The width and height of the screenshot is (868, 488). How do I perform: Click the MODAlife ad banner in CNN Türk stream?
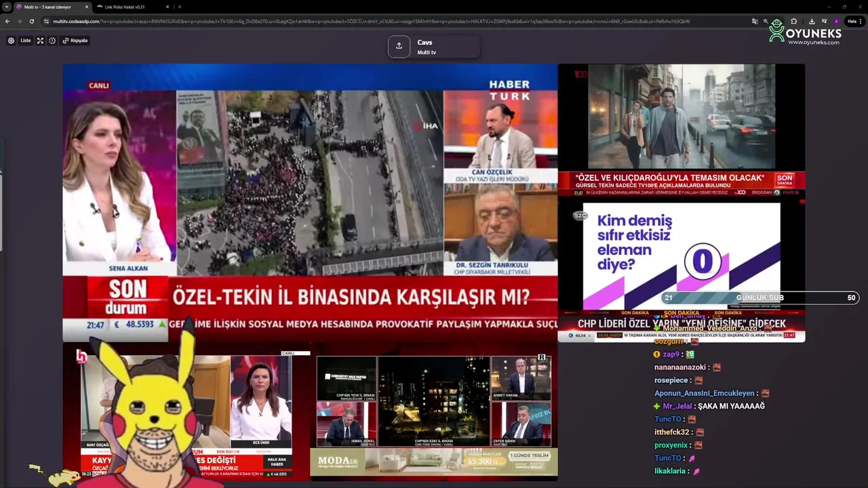click(434, 462)
